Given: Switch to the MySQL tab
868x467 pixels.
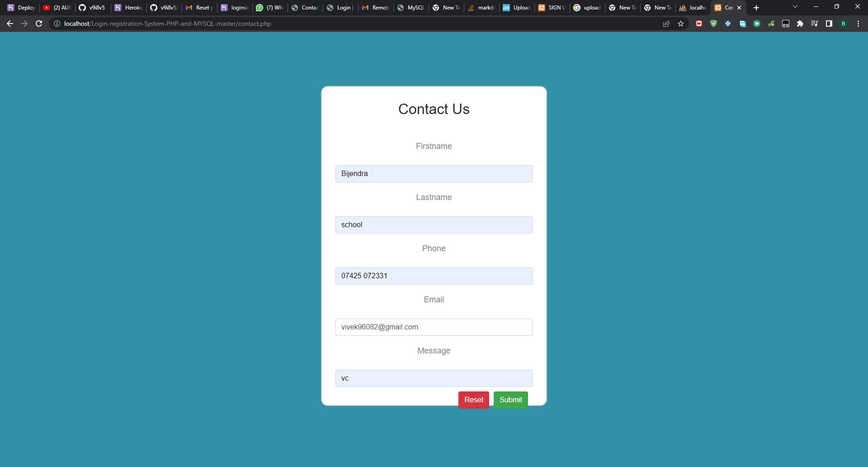Looking at the screenshot, I should pos(411,7).
